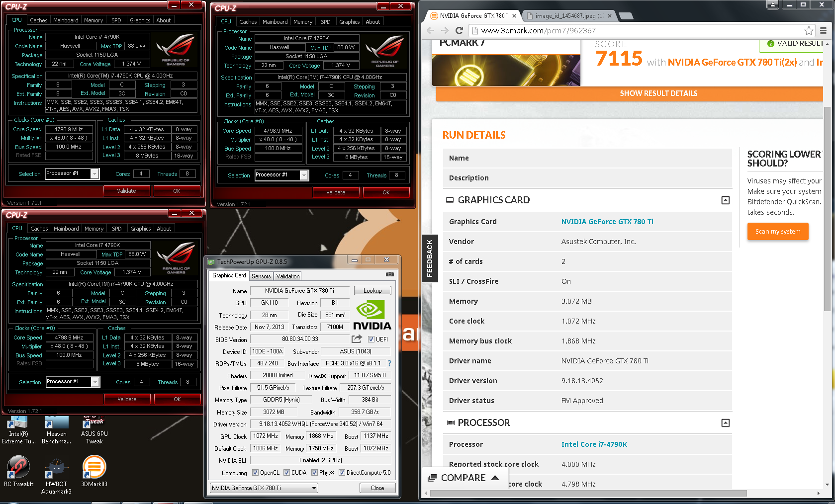Toggle the UEFI checkbox in GPU-Z

tap(371, 339)
